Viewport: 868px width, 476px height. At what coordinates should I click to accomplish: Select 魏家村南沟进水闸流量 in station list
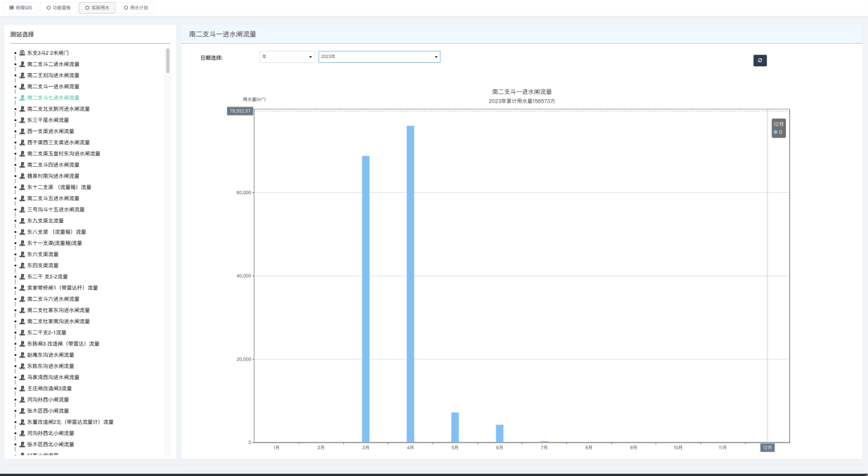[53, 176]
